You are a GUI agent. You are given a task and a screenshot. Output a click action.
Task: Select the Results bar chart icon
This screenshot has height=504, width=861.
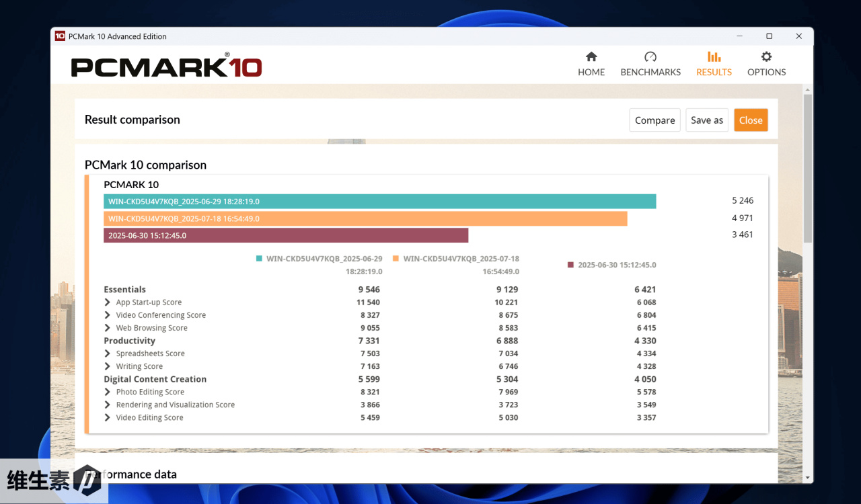point(714,57)
